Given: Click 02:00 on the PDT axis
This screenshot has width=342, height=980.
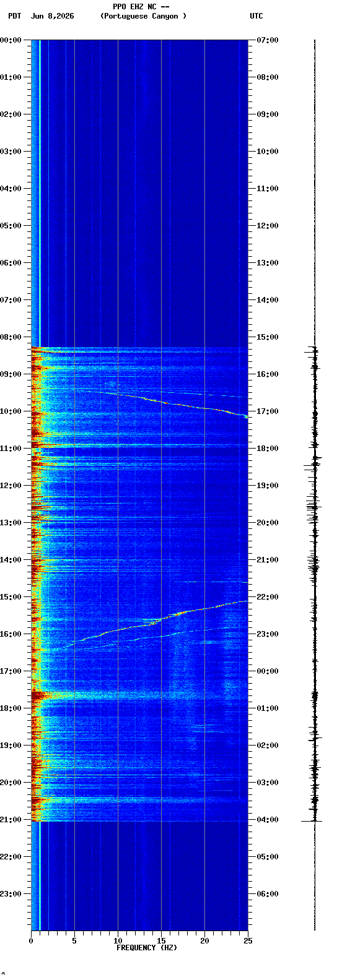Looking at the screenshot, I should (x=11, y=114).
